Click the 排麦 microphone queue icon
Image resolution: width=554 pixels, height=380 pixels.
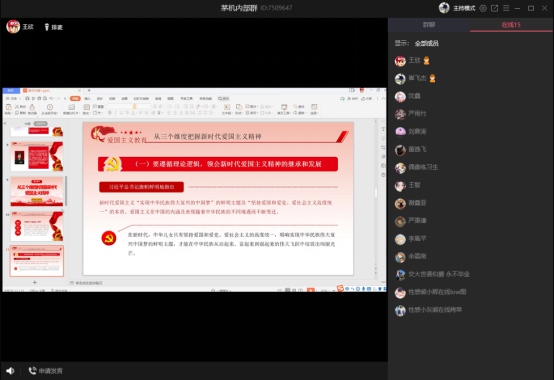point(46,27)
